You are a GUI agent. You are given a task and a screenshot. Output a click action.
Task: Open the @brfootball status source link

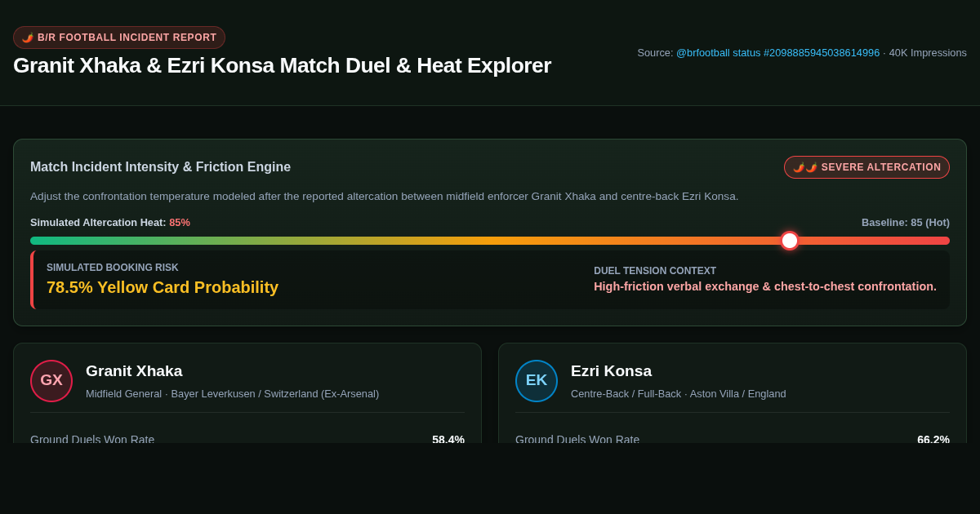click(x=777, y=52)
